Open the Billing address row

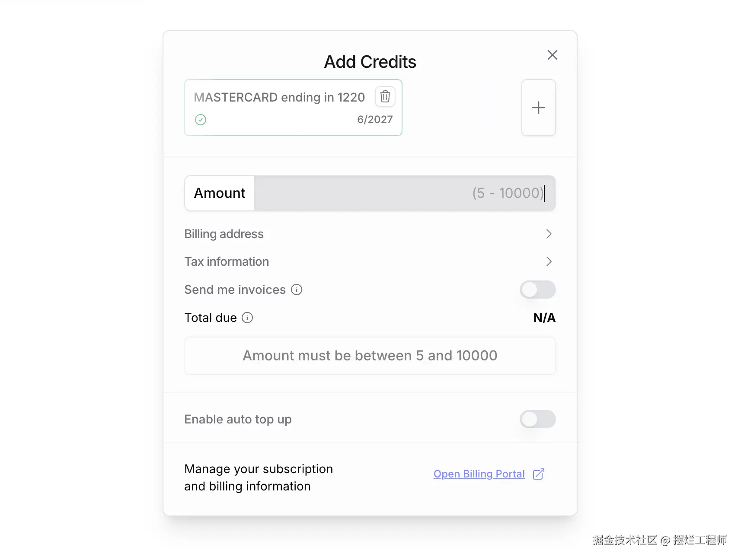(224, 234)
